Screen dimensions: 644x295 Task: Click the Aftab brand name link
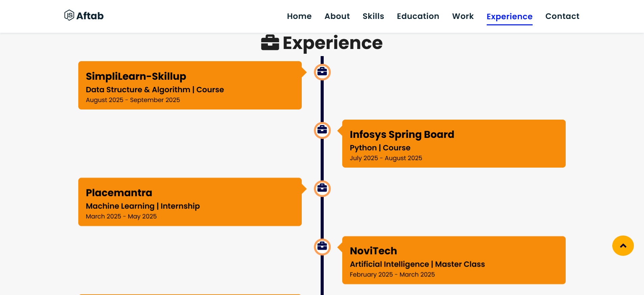click(x=90, y=16)
